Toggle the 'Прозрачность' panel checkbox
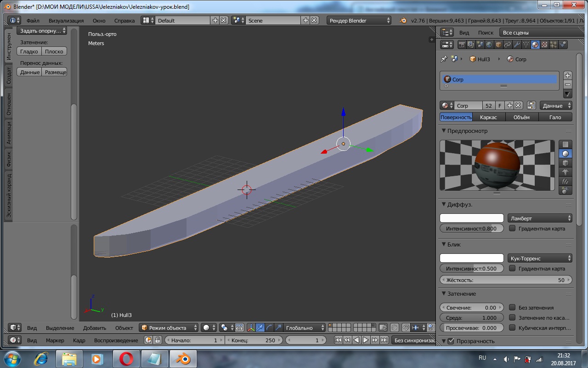 click(x=451, y=341)
